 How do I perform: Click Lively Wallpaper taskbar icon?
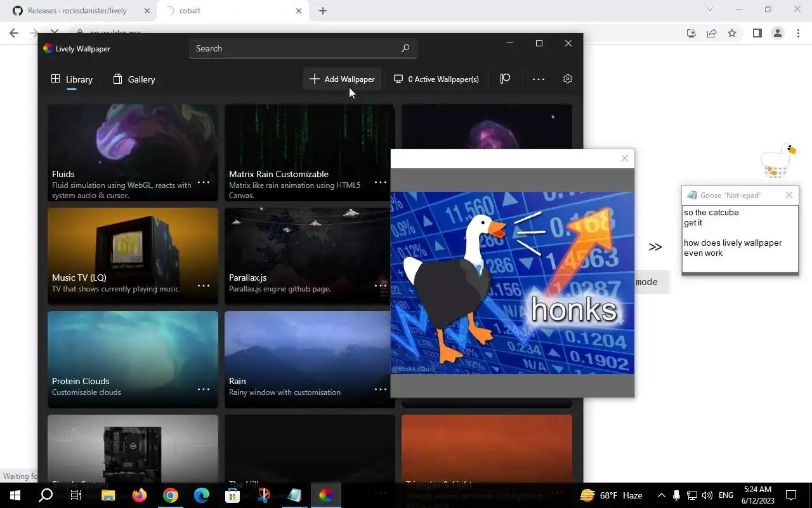(x=325, y=495)
